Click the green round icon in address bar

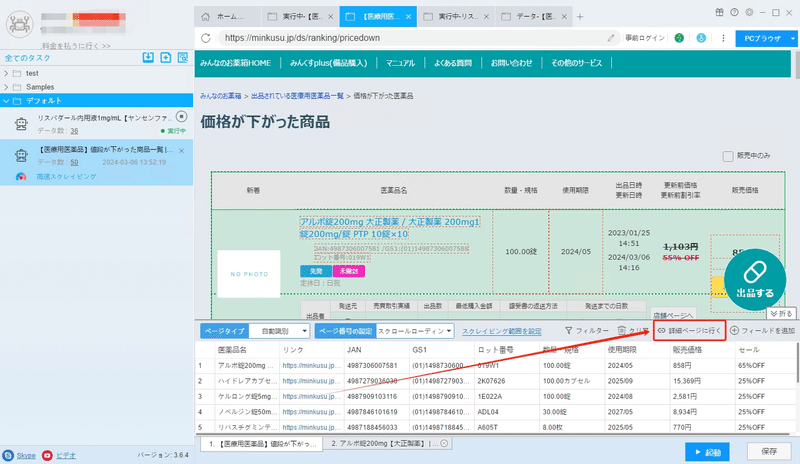point(679,38)
